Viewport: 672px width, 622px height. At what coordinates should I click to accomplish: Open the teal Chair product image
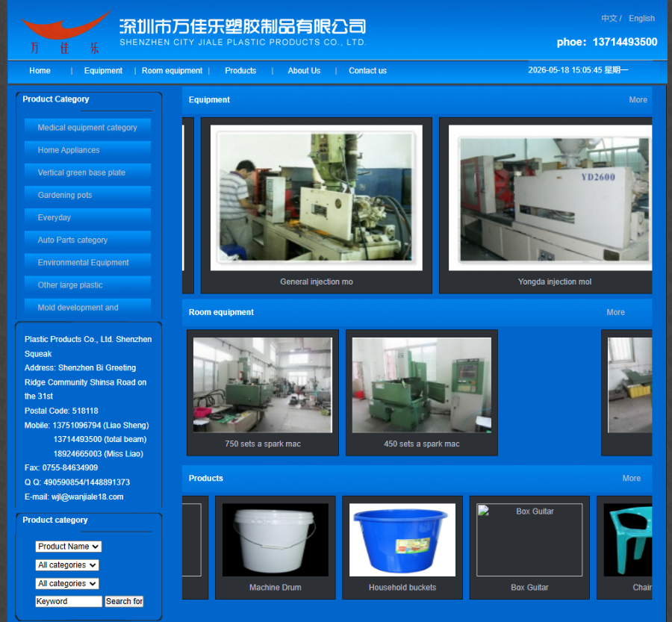(x=628, y=540)
